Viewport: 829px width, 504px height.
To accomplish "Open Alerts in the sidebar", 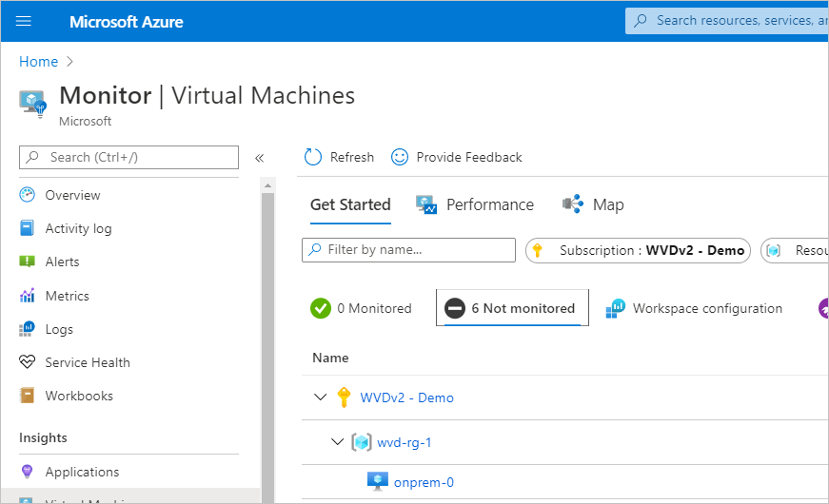I will tap(62, 262).
